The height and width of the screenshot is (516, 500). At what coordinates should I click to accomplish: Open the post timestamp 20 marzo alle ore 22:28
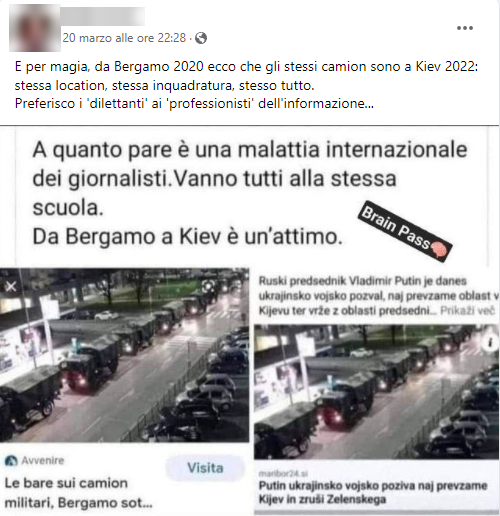(x=124, y=38)
